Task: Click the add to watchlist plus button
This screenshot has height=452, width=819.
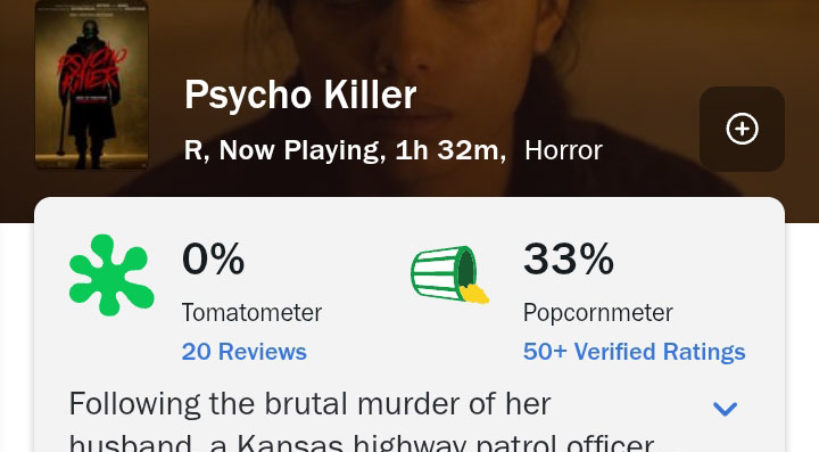Action: pyautogui.click(x=741, y=129)
